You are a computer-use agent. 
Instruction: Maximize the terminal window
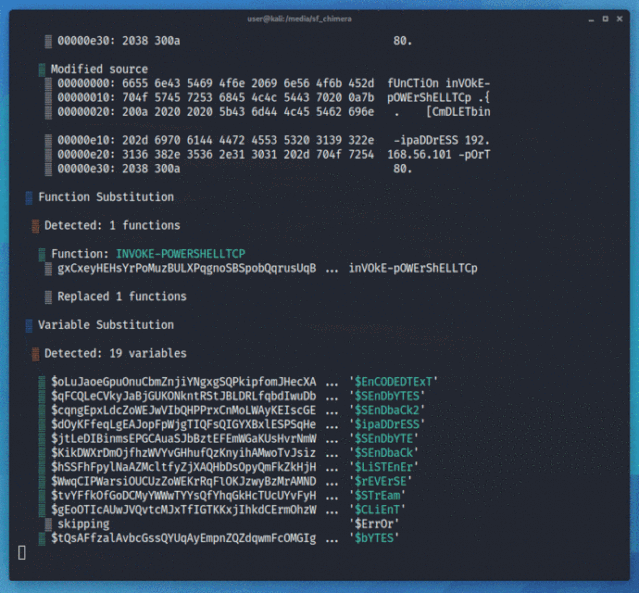pos(605,19)
